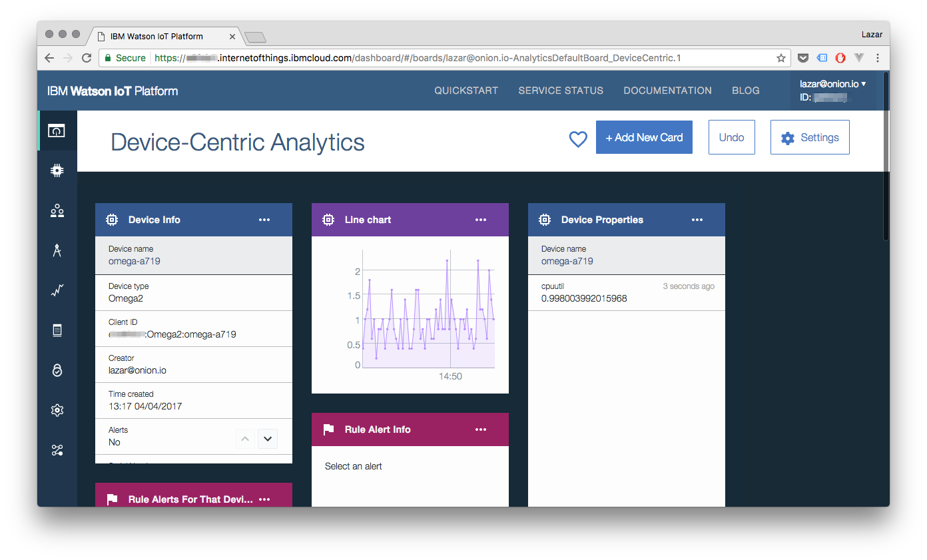Go back in browser history
927x560 pixels.
49,58
